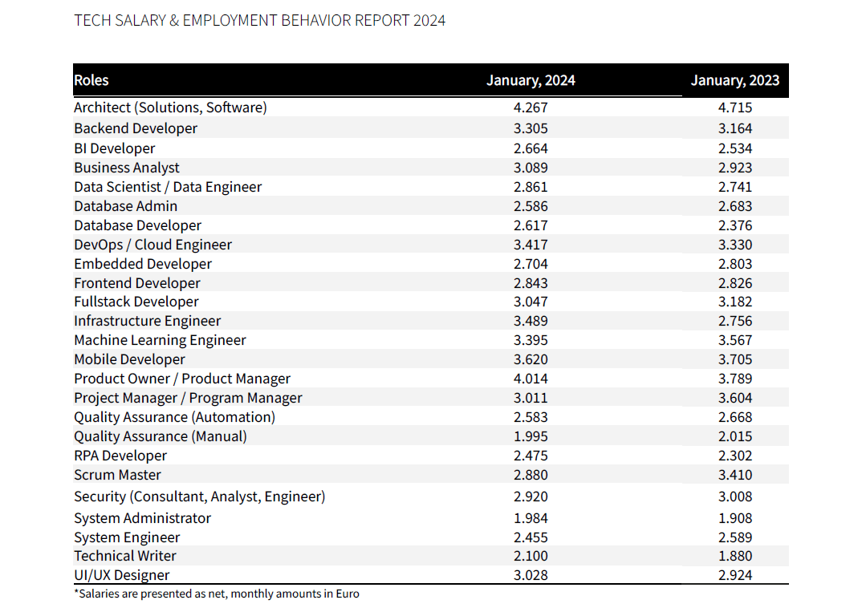Click DevOps 2023 salary value 3.330

click(735, 245)
